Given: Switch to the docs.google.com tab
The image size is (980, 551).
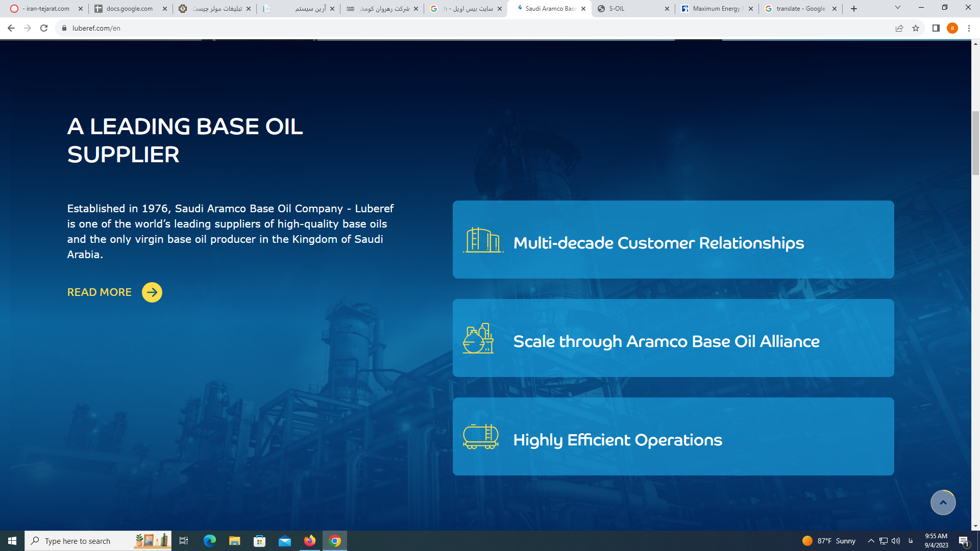Looking at the screenshot, I should click(x=130, y=9).
